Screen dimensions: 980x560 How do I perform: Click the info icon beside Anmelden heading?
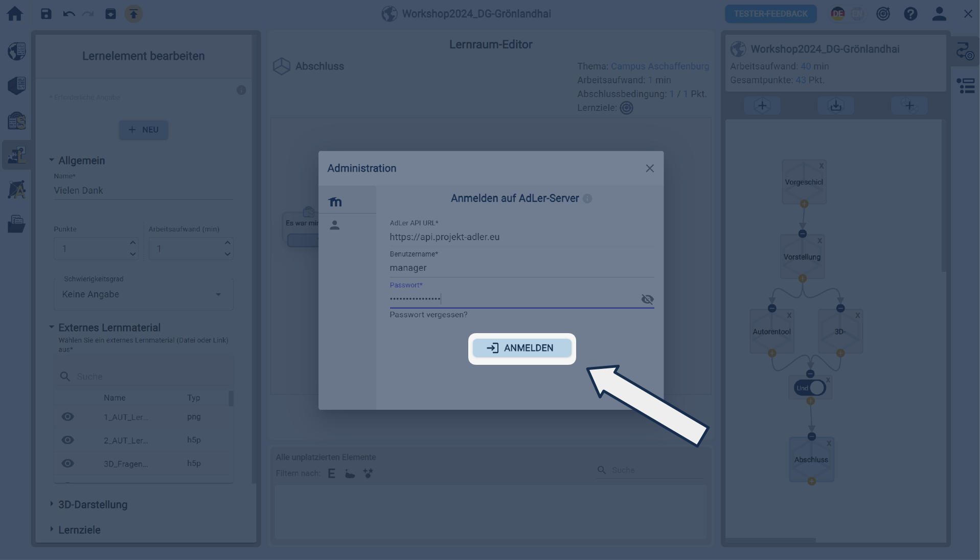pos(587,199)
